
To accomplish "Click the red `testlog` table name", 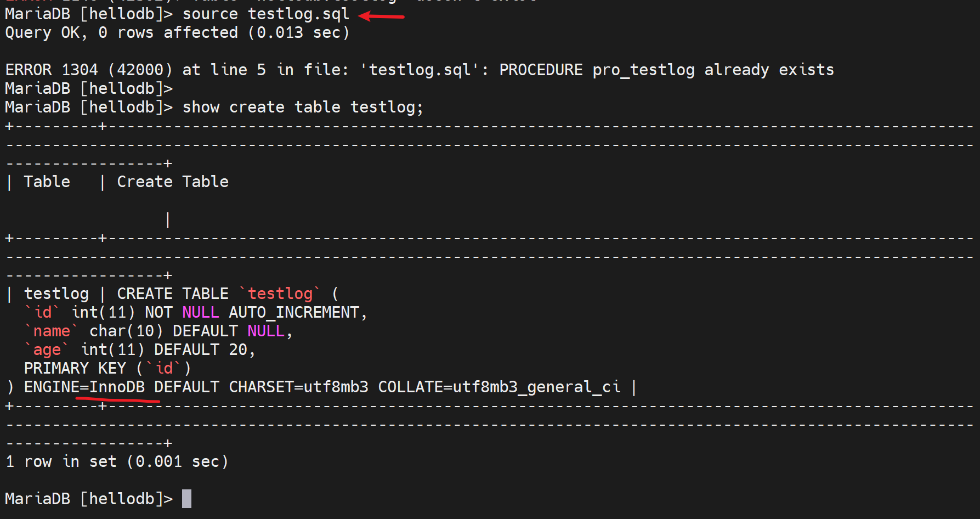I will (x=280, y=294).
